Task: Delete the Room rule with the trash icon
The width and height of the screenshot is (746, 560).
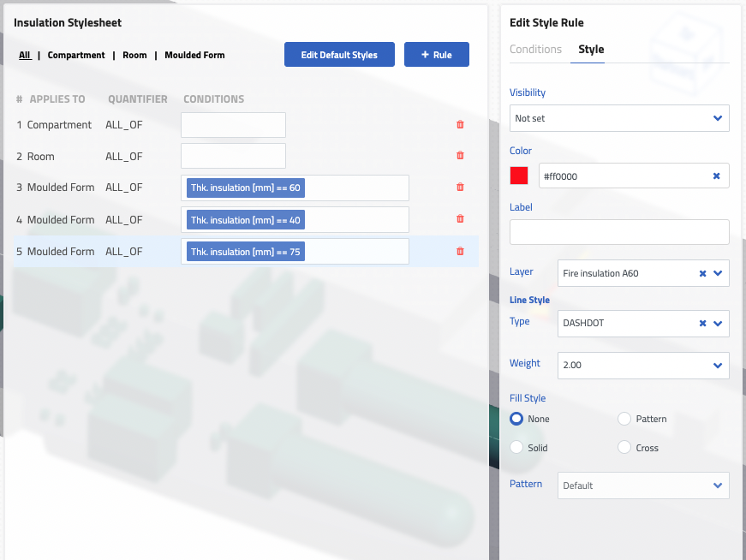Action: [460, 156]
